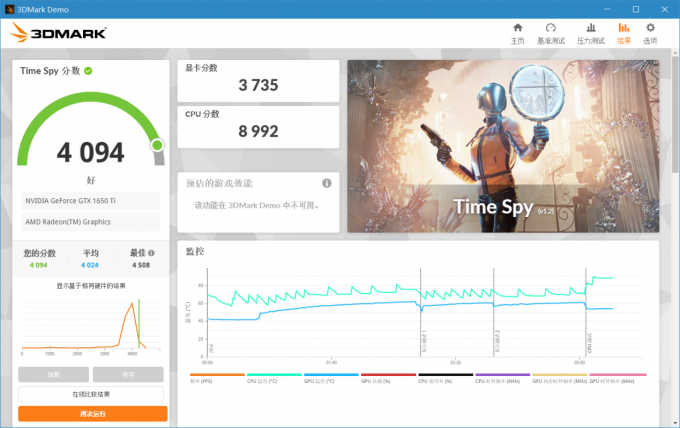680x428 pixels.
Task: Open the 主页 home icon
Action: 517,33
